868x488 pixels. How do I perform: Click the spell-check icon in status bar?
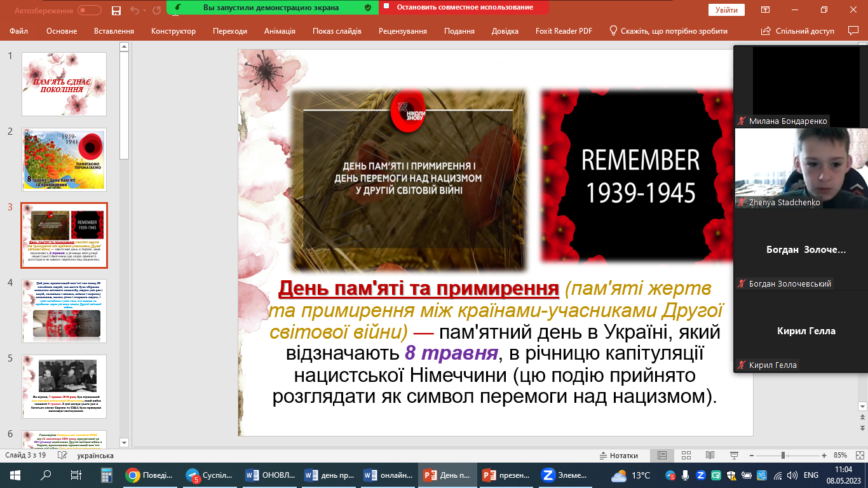62,456
